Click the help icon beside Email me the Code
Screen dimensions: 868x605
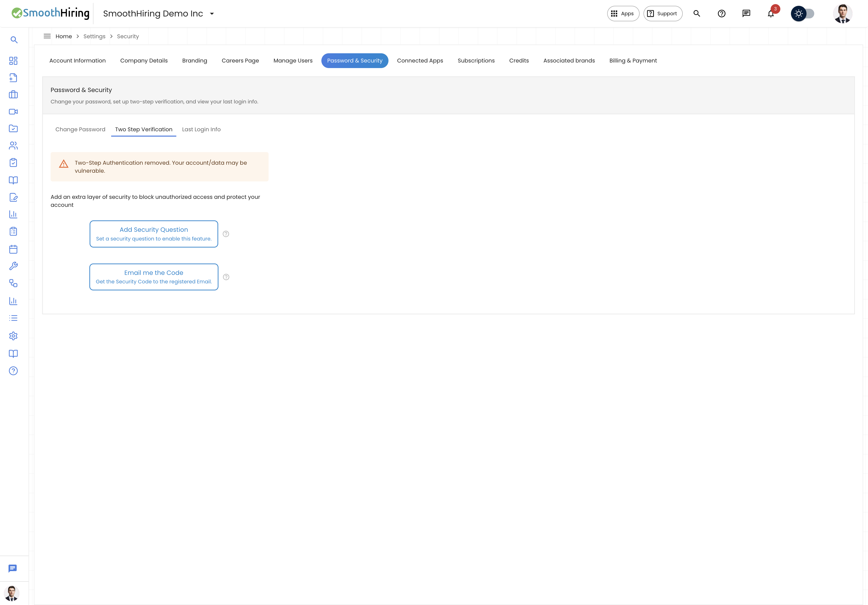226,277
